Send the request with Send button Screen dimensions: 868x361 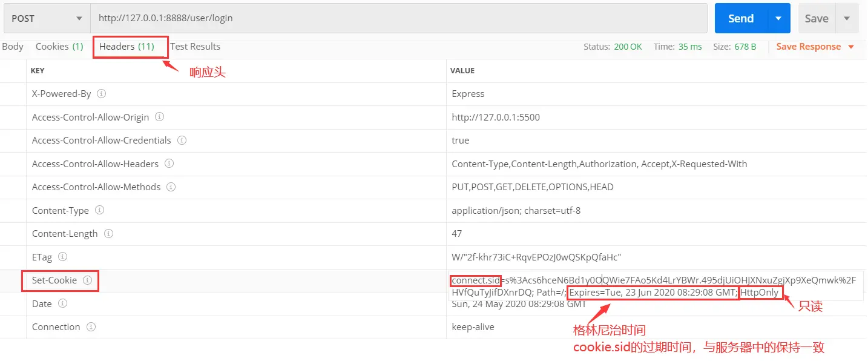(x=741, y=19)
